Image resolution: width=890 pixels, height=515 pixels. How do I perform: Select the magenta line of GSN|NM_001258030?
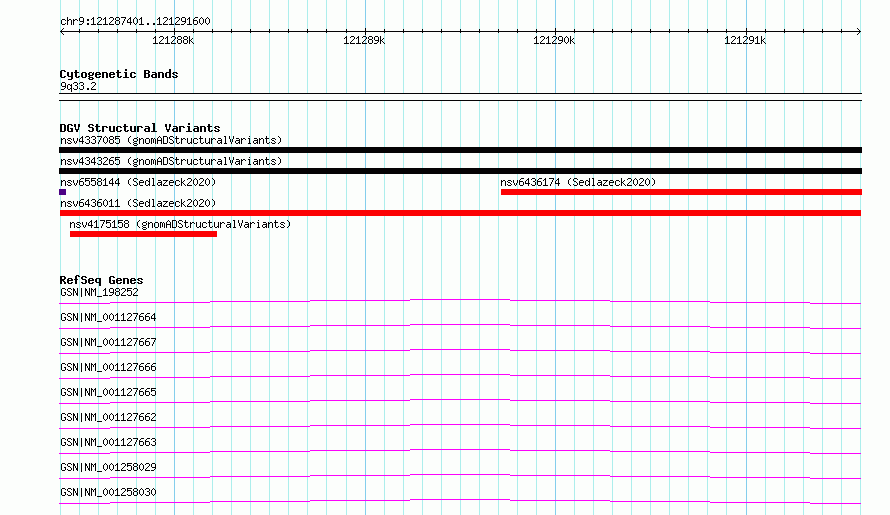pos(460,501)
